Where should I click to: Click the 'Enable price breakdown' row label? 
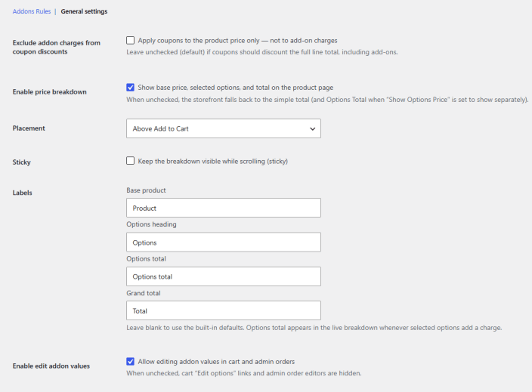pyautogui.click(x=50, y=92)
